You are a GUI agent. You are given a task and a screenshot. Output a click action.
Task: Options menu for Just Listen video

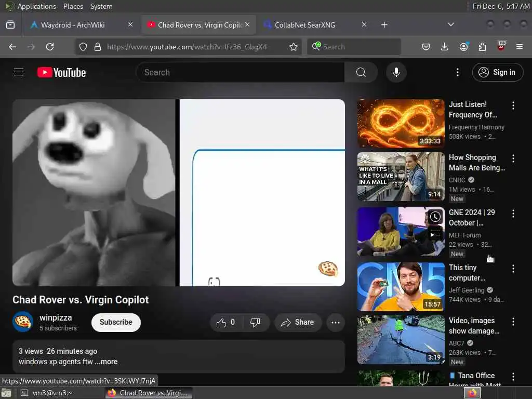[513, 105]
